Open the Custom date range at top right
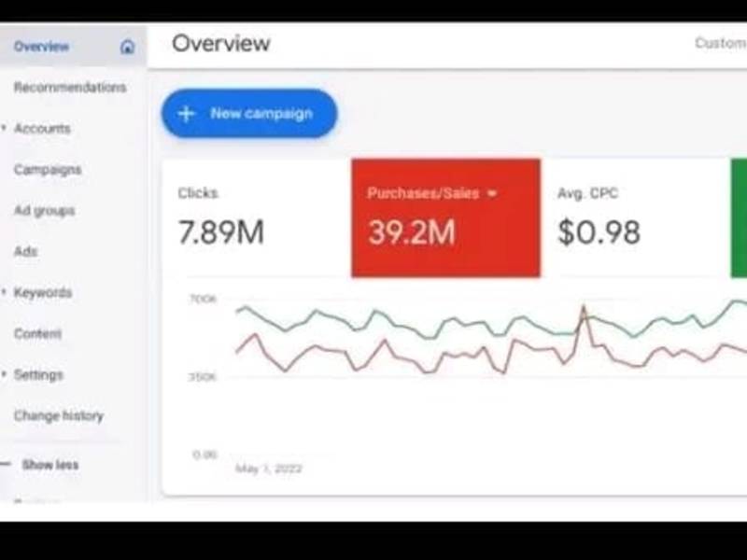This screenshot has height=560, width=747. [x=721, y=43]
